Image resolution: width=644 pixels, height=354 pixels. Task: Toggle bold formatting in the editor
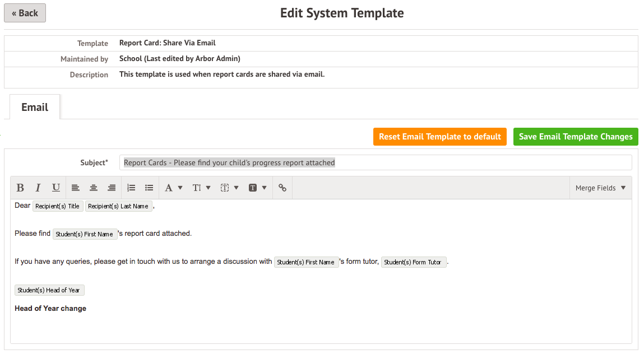coord(20,188)
